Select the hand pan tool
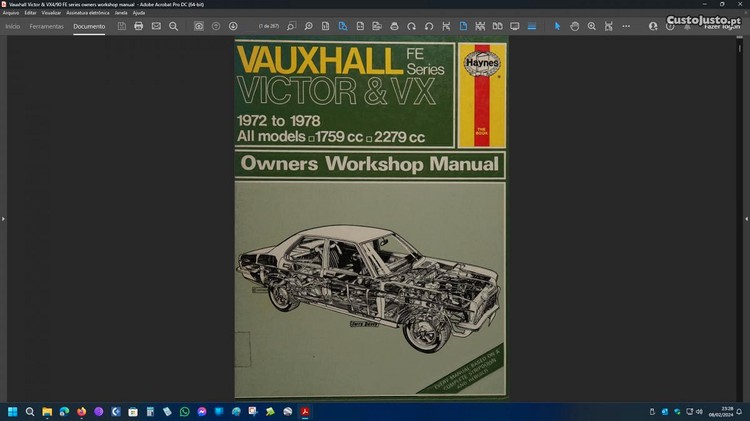Viewport: 750px width, 421px height. pos(575,26)
